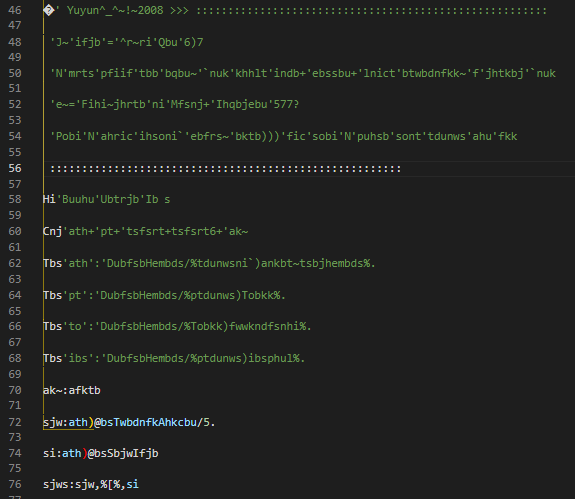Click line number 46 in the gutter
This screenshot has height=499, width=575.
coord(15,10)
